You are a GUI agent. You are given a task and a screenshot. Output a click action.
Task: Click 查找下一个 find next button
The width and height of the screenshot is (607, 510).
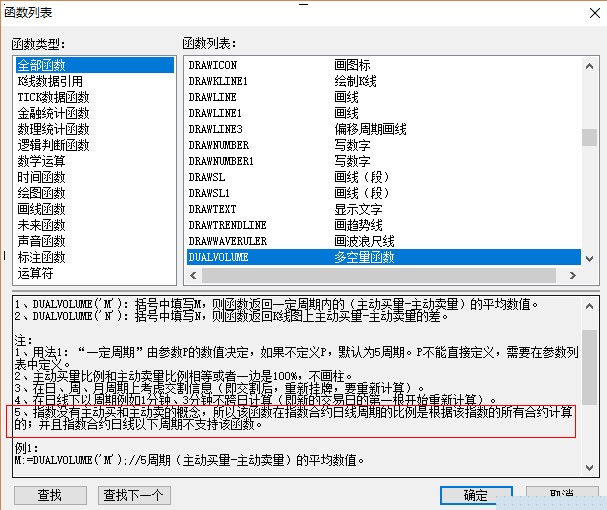tap(133, 495)
